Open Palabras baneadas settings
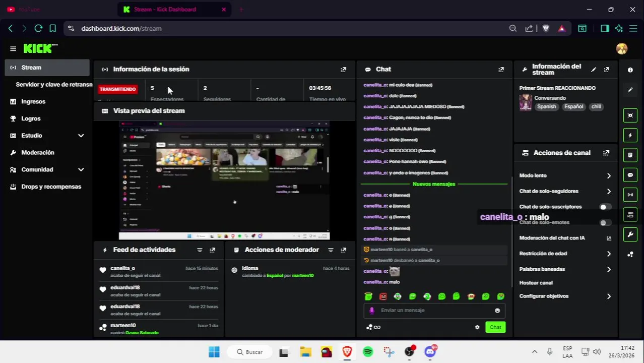Image resolution: width=644 pixels, height=363 pixels. click(565, 269)
